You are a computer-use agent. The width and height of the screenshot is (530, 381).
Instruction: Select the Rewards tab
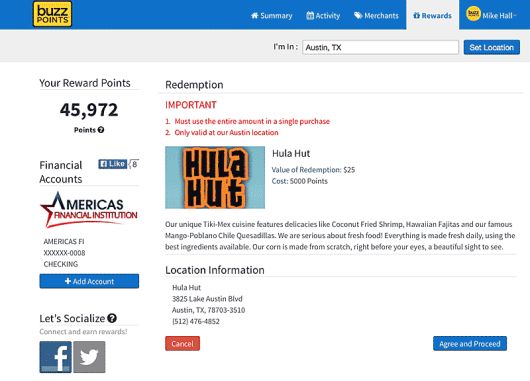(432, 16)
